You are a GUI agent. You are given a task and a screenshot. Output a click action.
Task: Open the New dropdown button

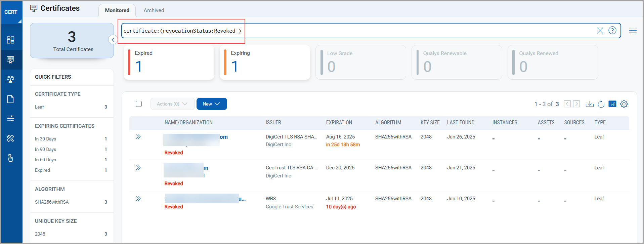pos(212,104)
